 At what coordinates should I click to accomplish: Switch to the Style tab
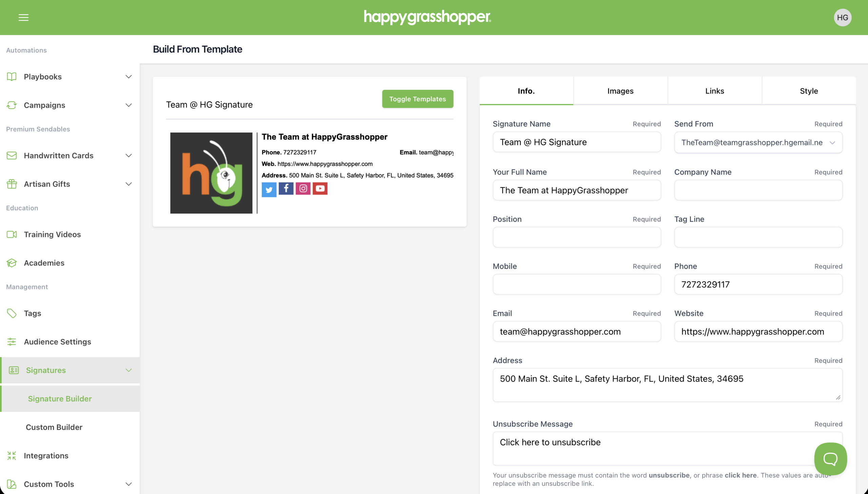point(809,91)
